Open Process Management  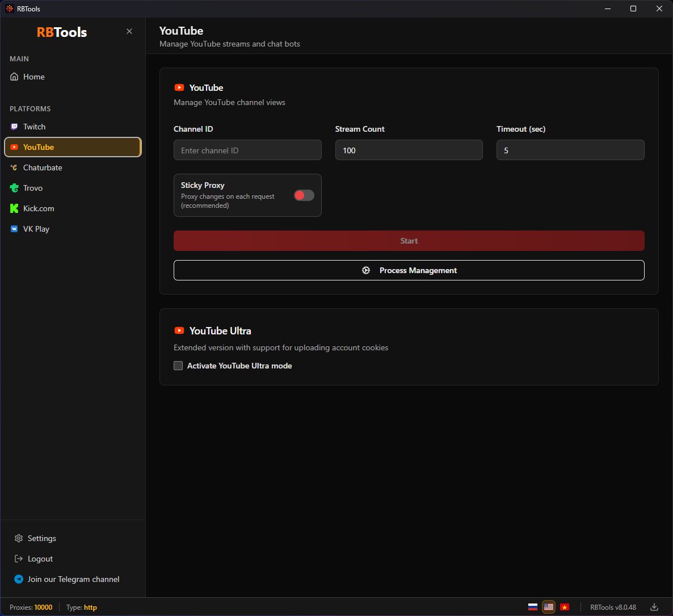click(409, 270)
